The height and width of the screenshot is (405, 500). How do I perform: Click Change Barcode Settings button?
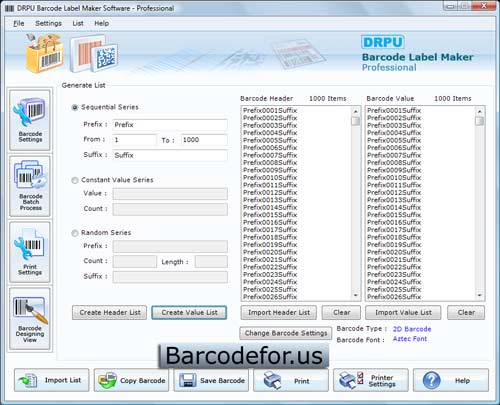286,333
